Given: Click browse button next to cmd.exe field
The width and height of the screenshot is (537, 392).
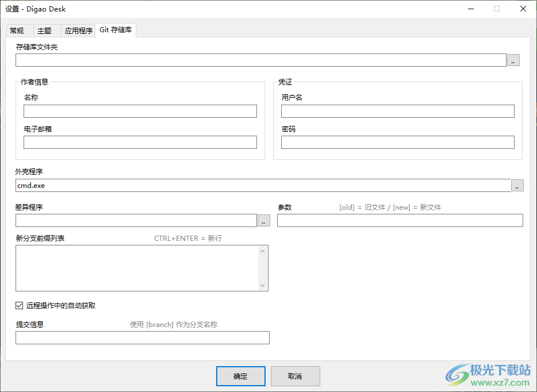Looking at the screenshot, I should pos(517,185).
